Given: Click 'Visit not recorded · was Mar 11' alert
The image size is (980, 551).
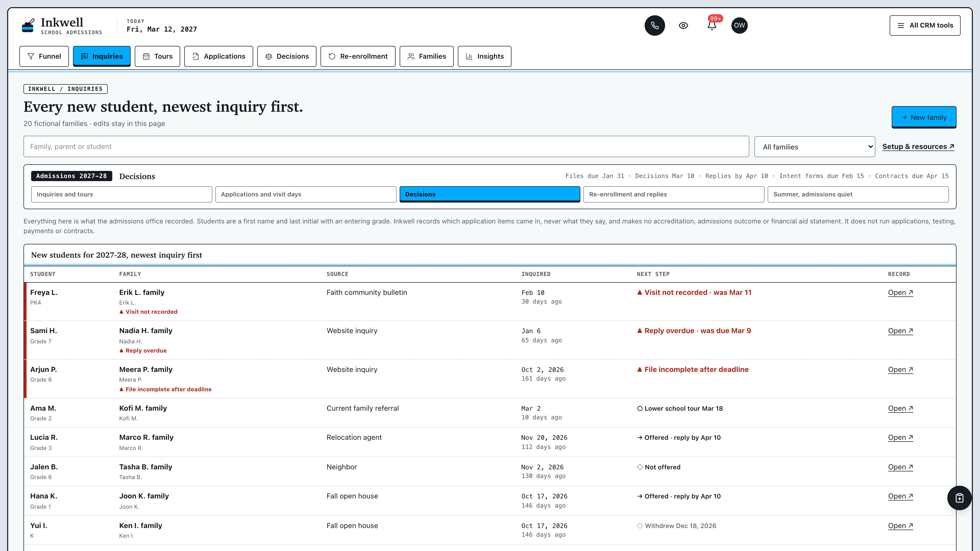Looking at the screenshot, I should (x=694, y=292).
